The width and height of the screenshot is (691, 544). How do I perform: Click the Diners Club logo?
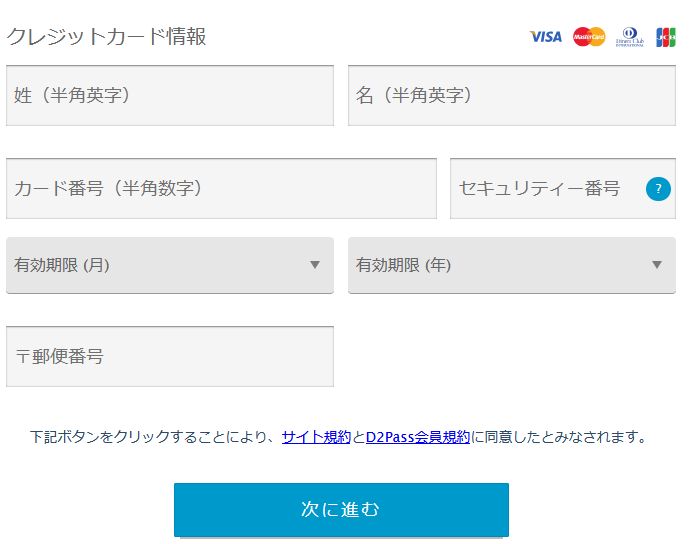coord(629,37)
